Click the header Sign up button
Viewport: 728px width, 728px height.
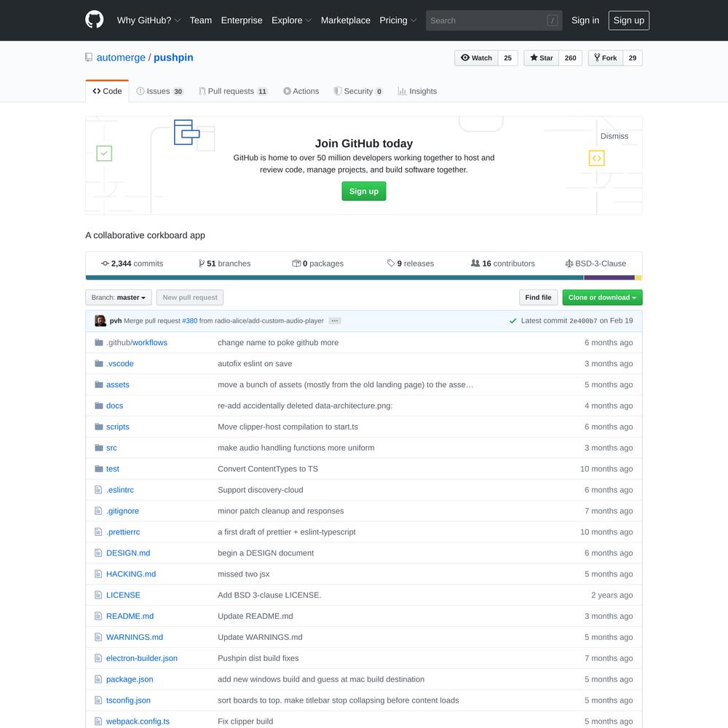[x=629, y=20]
